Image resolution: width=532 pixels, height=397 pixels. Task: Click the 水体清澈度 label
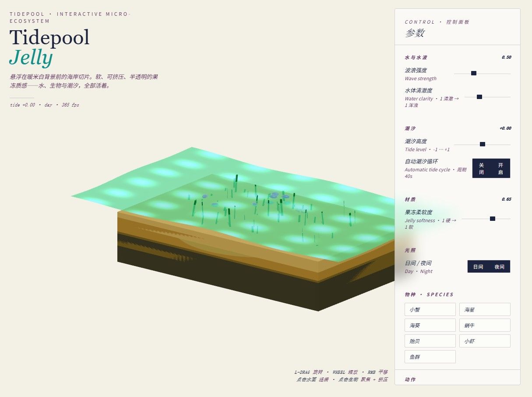click(x=419, y=90)
